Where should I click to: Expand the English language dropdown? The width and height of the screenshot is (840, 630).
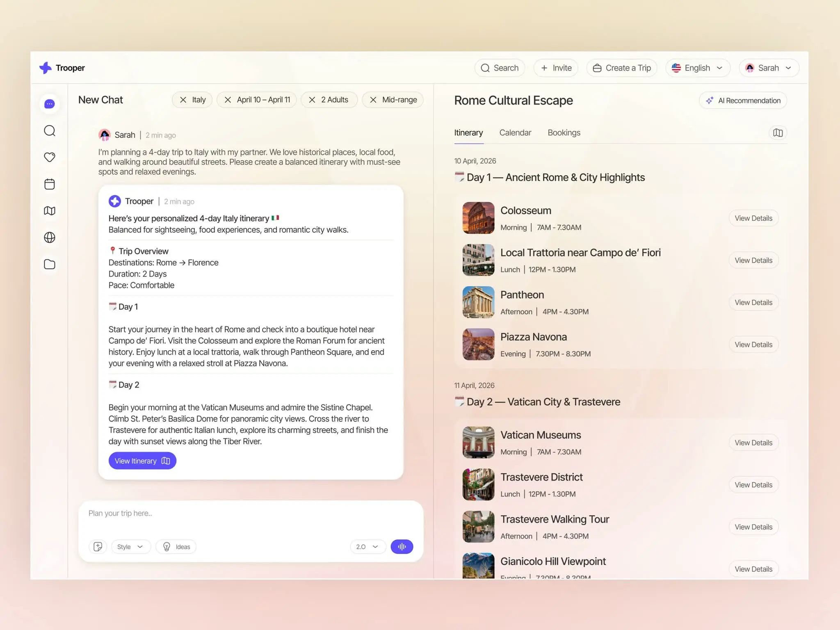697,68
